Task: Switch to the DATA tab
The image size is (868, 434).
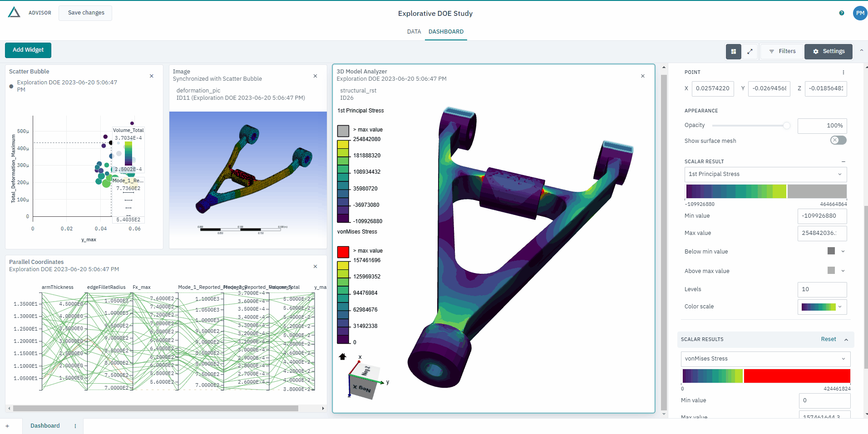Action: [x=414, y=32]
